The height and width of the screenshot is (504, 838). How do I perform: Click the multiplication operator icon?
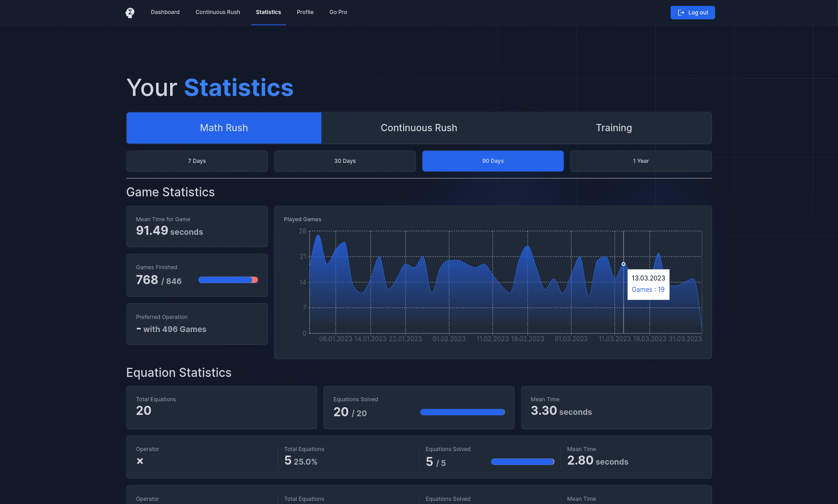[140, 461]
